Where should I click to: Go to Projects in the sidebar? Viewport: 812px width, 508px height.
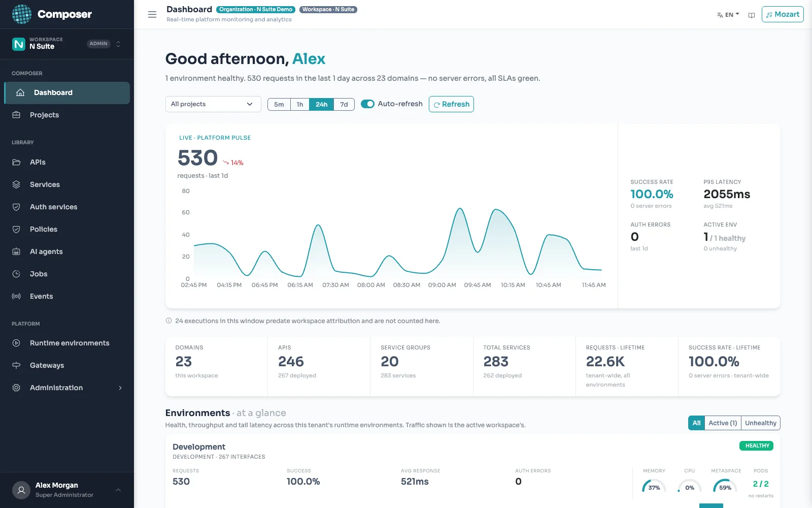tap(67, 115)
